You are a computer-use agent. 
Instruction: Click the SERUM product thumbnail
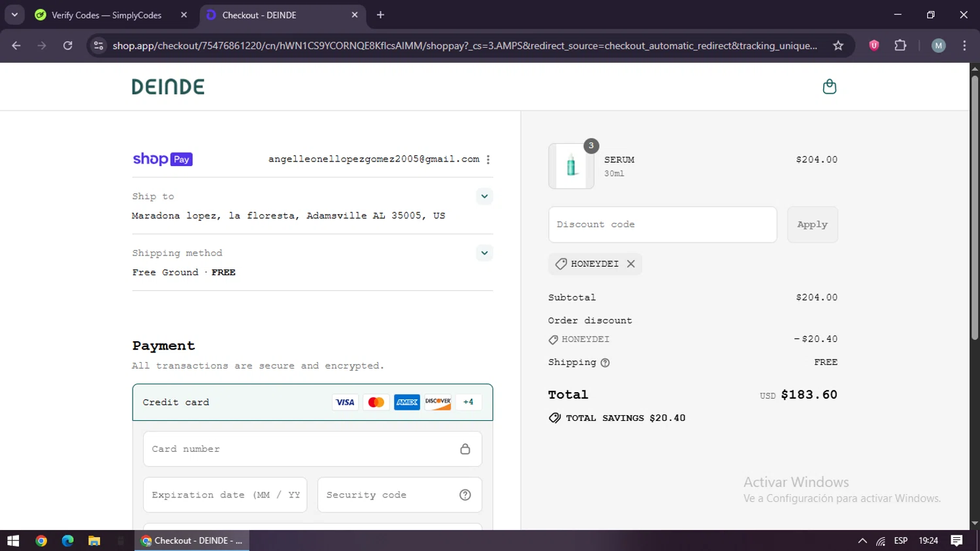tap(571, 166)
